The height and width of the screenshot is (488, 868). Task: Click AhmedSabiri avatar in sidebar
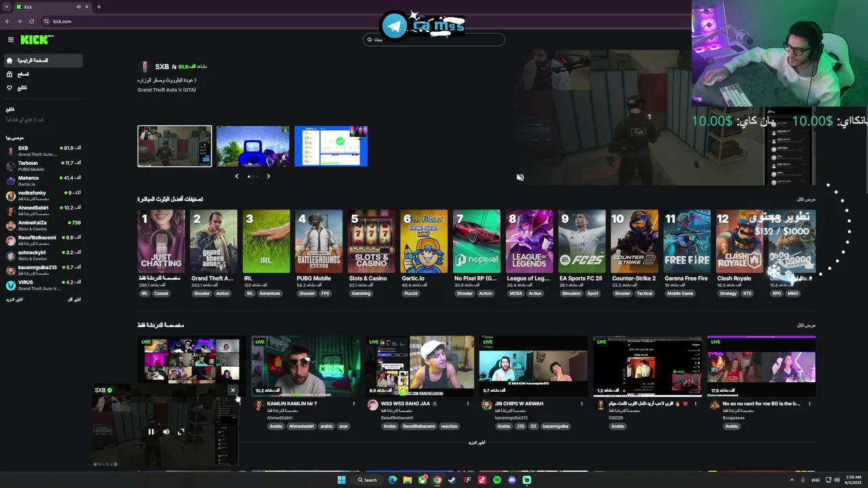point(11,211)
